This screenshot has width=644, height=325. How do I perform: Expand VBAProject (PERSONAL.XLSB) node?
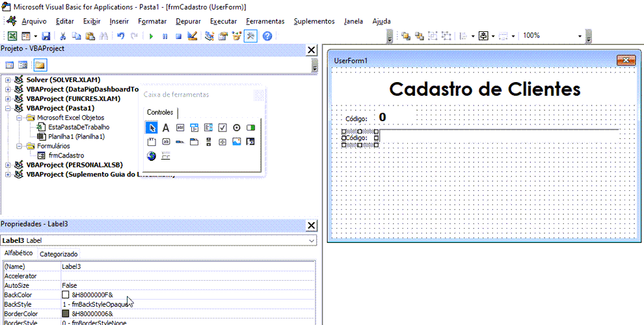pyautogui.click(x=8, y=165)
